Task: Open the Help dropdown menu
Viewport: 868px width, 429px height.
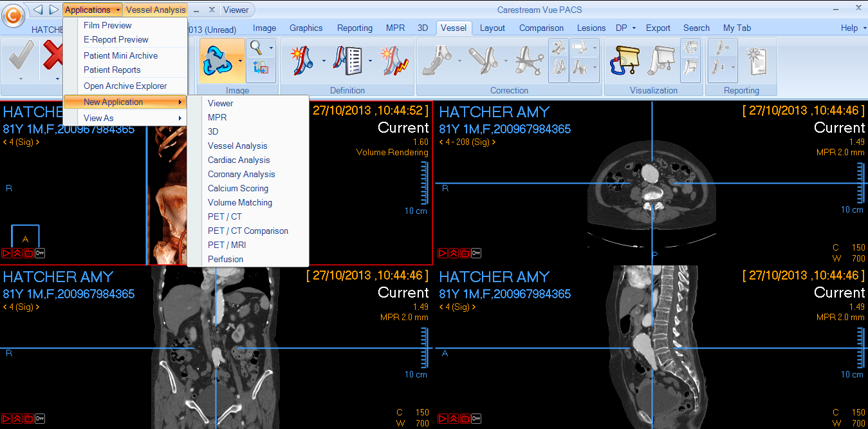Action: coord(853,28)
